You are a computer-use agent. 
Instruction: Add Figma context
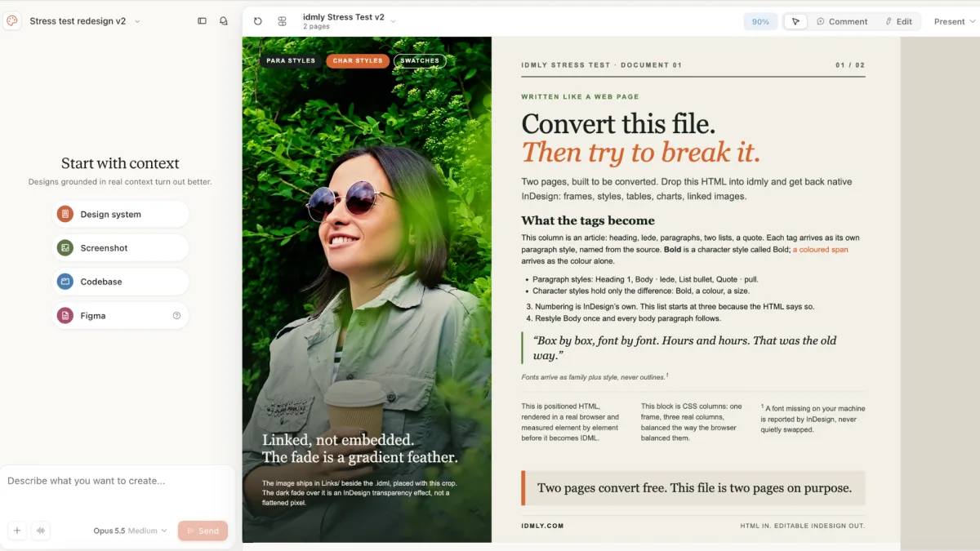pyautogui.click(x=120, y=315)
